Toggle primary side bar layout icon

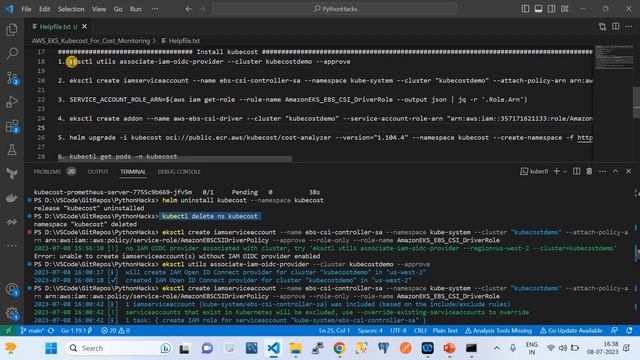point(525,9)
